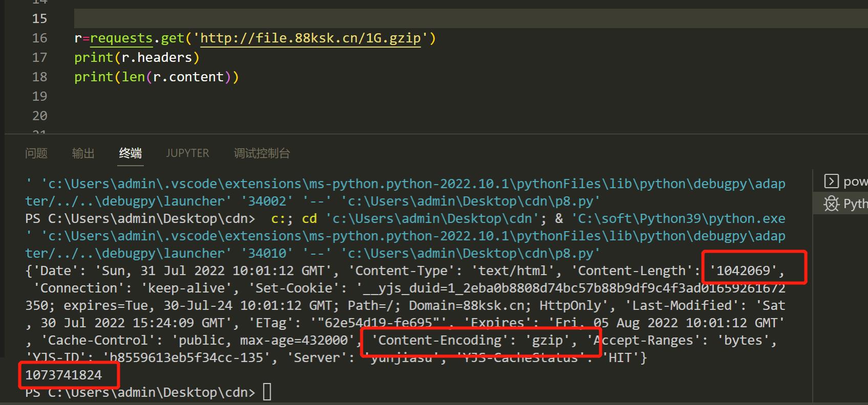Image resolution: width=868 pixels, height=405 pixels.
Task: Click 'Accept-Ranges': 'bytes' in output
Action: [x=678, y=340]
